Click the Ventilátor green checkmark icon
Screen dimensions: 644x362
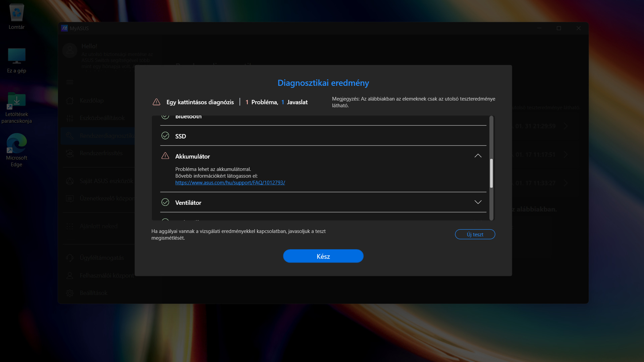[x=165, y=202]
